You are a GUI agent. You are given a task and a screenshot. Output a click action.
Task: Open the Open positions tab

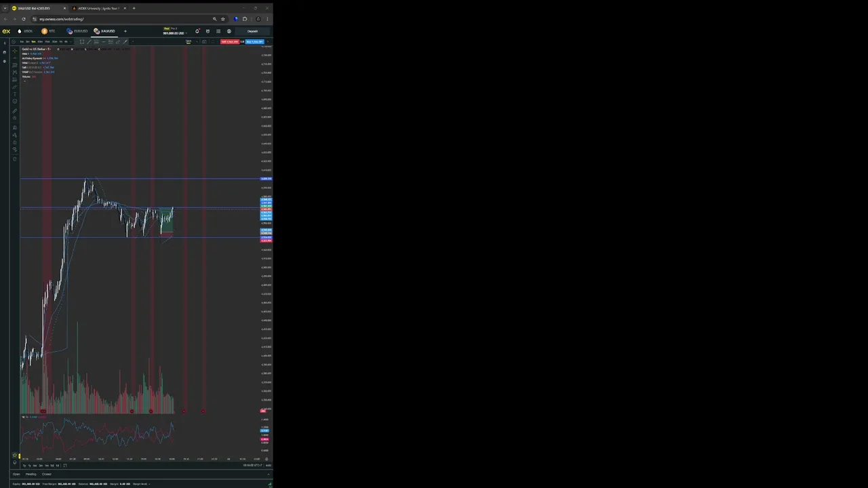[x=16, y=474]
